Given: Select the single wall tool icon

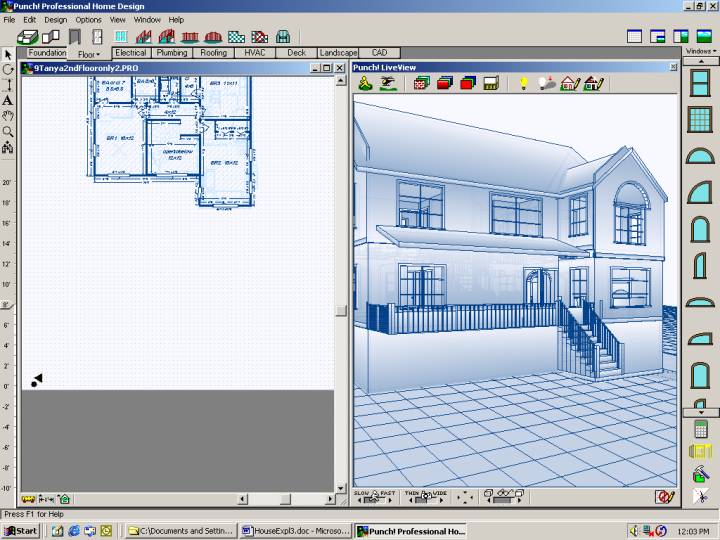Looking at the screenshot, I should (51, 37).
